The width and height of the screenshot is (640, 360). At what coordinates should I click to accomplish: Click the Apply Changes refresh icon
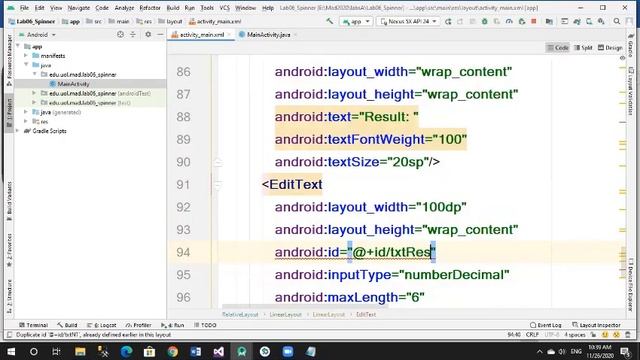[x=448, y=21]
